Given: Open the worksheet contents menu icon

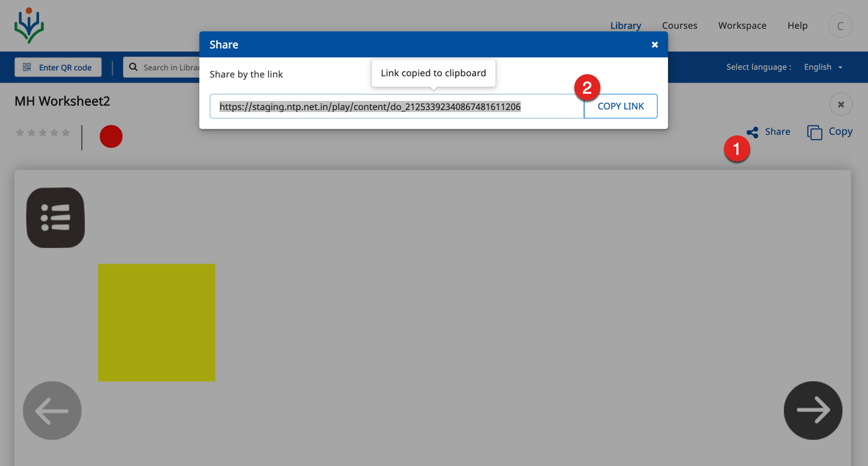Looking at the screenshot, I should click(55, 217).
